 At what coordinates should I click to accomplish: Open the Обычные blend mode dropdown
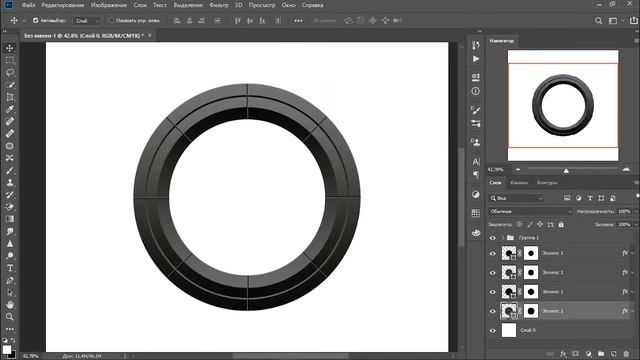click(530, 211)
